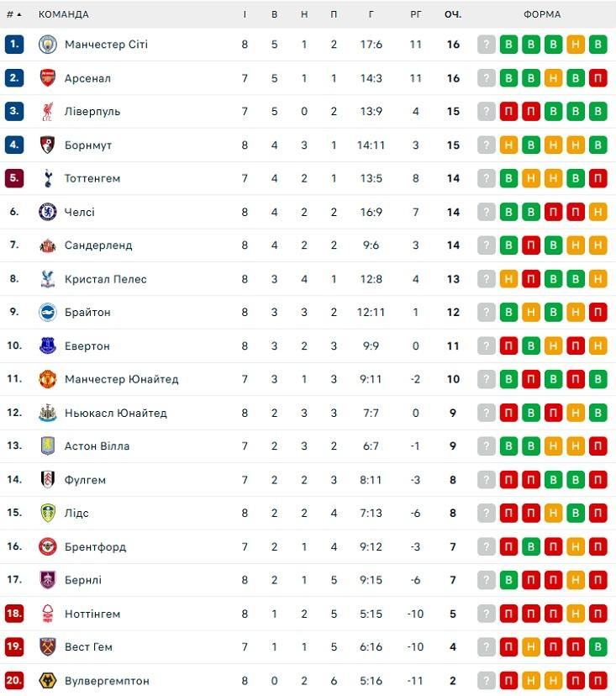This screenshot has height=696, width=616.
Task: Click the West Ham crest icon
Action: coord(48,646)
